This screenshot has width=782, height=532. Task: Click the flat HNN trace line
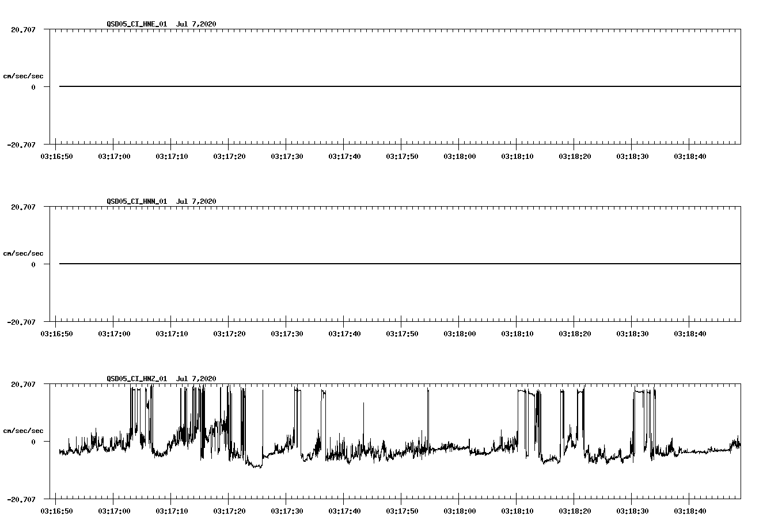click(400, 264)
